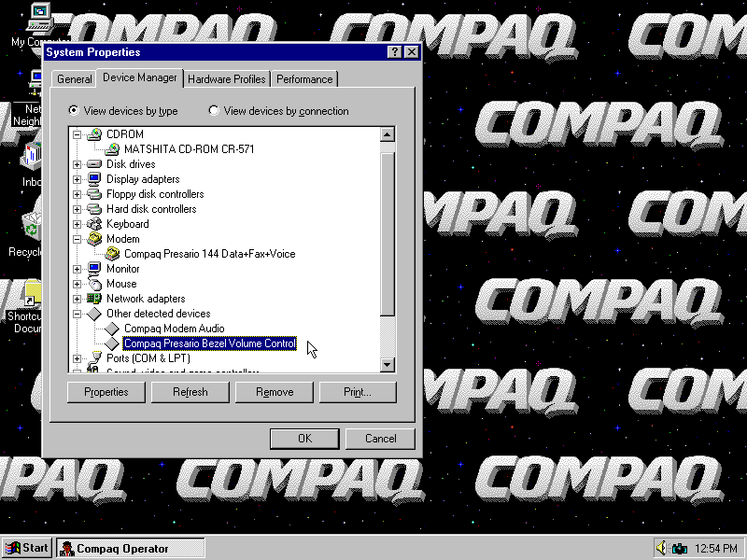The image size is (747, 560).
Task: Expand the Mouse branch
Action: [77, 285]
